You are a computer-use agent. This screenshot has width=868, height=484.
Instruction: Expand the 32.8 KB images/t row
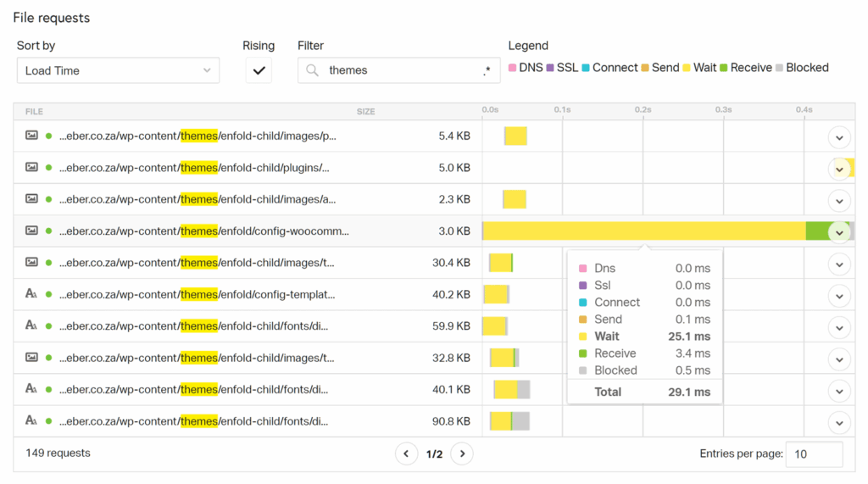(839, 359)
